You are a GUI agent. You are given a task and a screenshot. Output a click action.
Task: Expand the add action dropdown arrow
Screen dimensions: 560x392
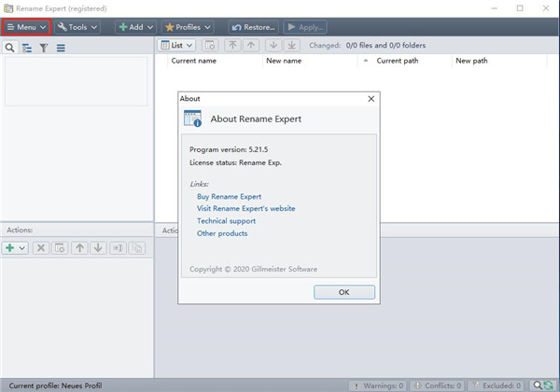coord(22,247)
